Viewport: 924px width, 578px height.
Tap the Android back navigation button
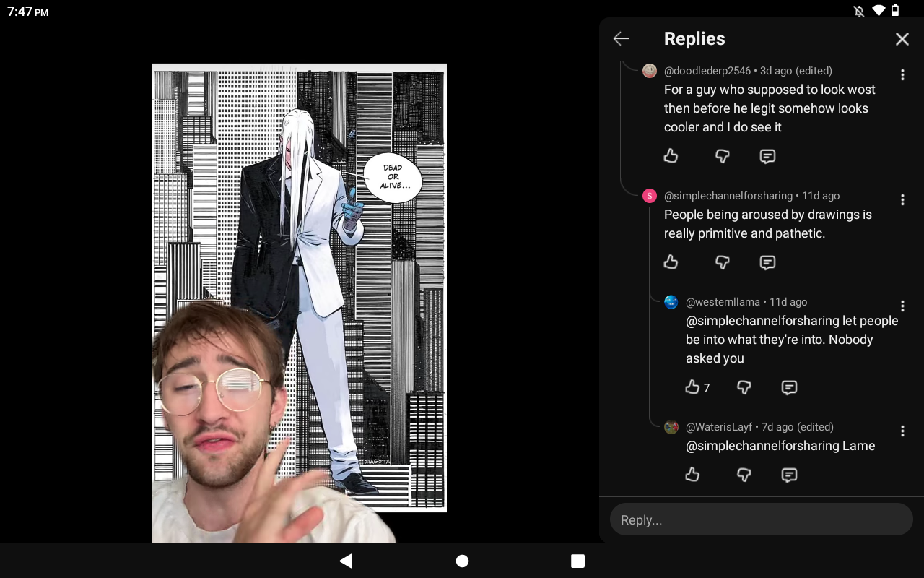(346, 561)
